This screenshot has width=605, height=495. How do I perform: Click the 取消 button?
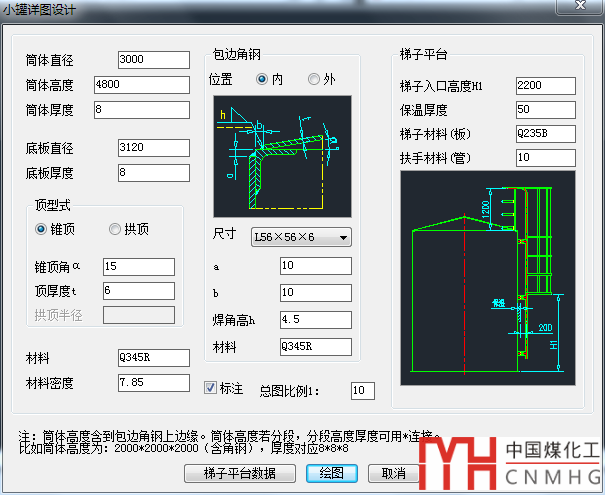393,472
